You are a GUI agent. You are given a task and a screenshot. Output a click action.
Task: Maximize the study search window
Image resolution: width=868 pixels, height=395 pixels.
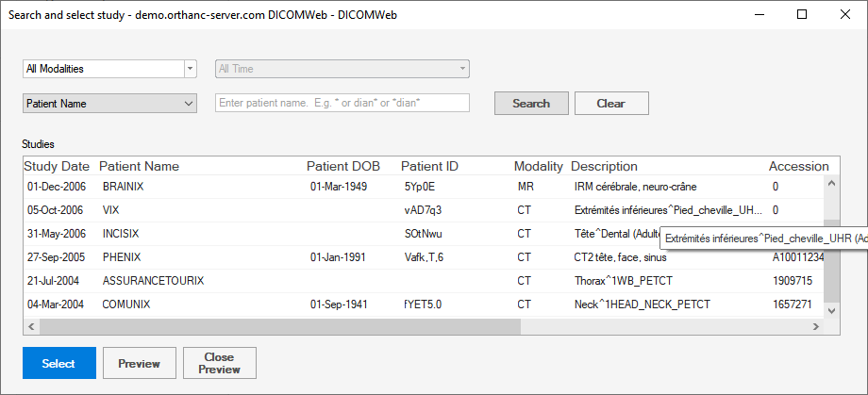click(801, 14)
